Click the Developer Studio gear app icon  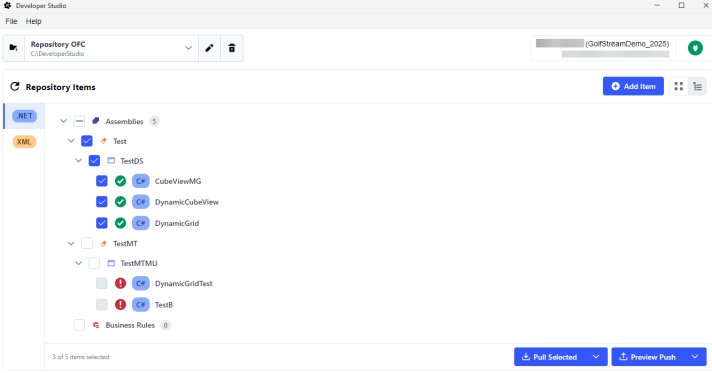[7, 5]
